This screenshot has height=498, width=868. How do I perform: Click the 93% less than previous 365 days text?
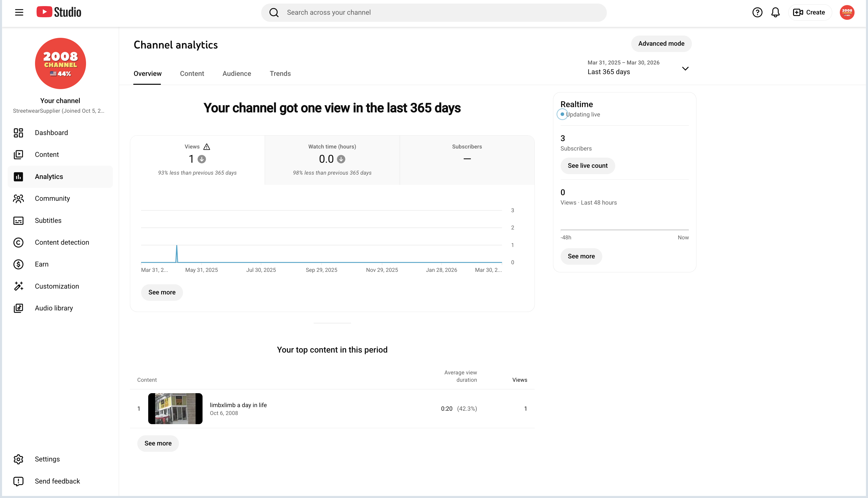coord(197,173)
